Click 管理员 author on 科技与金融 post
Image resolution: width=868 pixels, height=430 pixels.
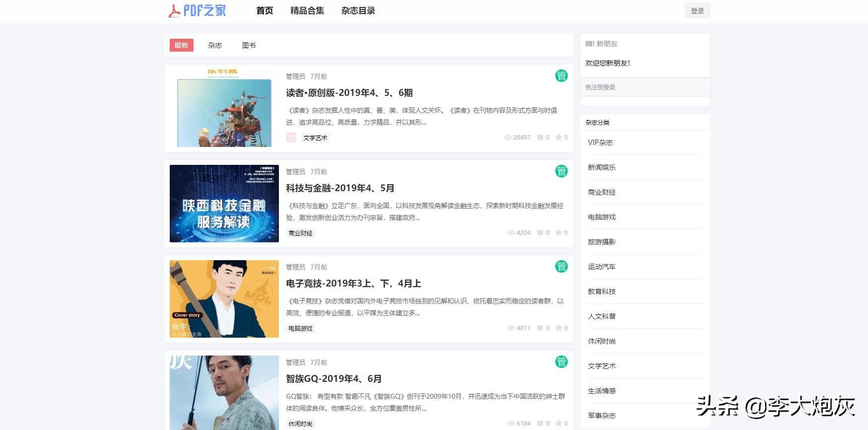(295, 172)
